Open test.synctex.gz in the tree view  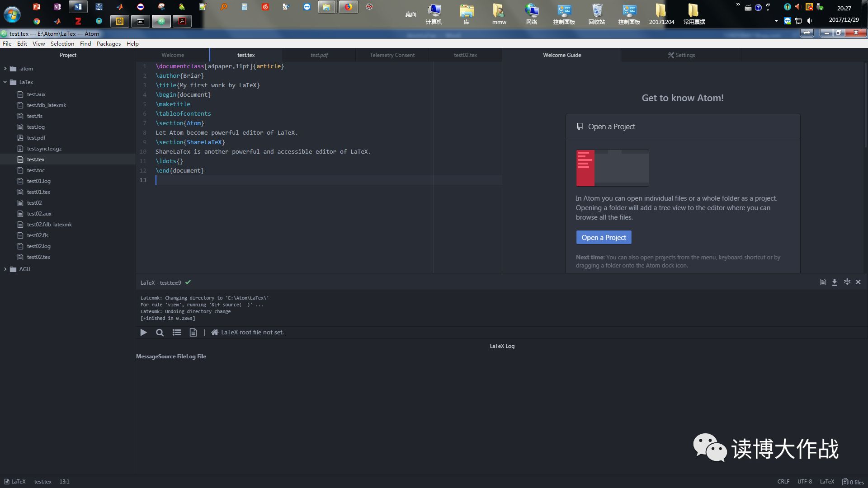point(44,149)
